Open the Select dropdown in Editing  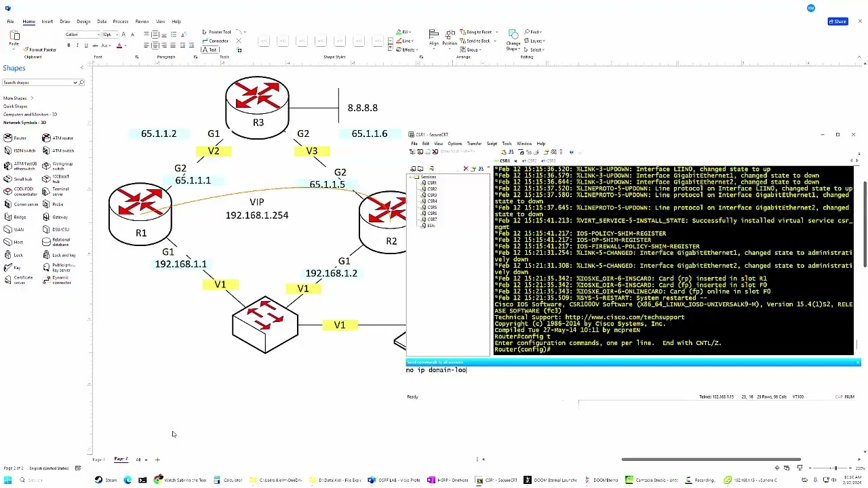(534, 49)
